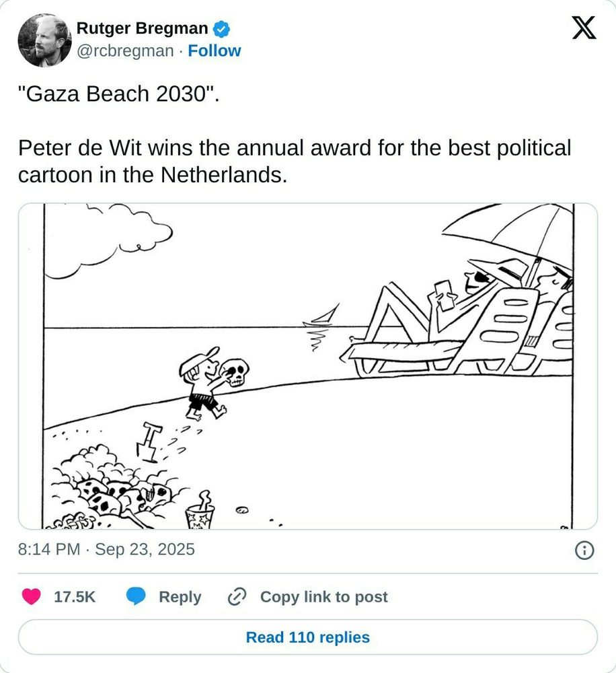This screenshot has height=673, width=616.
Task: Click the Reply text label
Action: tap(180, 596)
